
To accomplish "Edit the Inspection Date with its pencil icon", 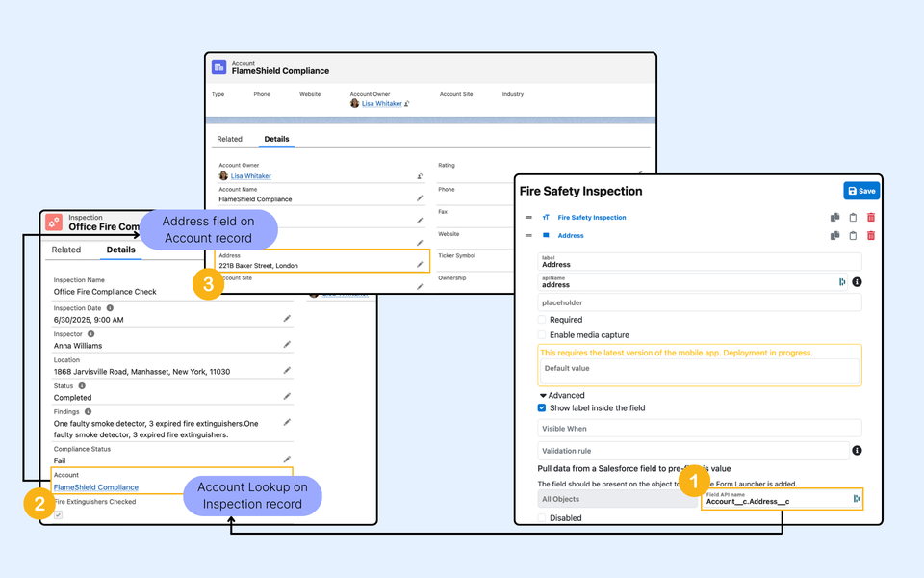I will click(287, 319).
